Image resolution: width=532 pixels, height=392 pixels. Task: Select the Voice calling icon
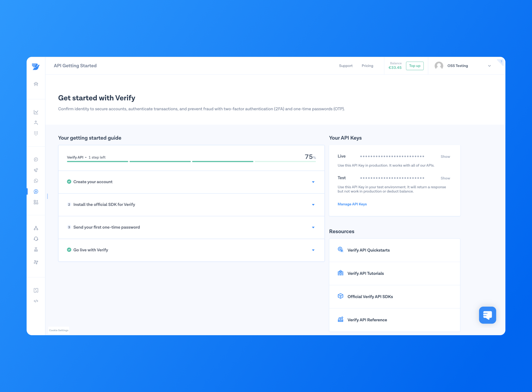coord(36,170)
